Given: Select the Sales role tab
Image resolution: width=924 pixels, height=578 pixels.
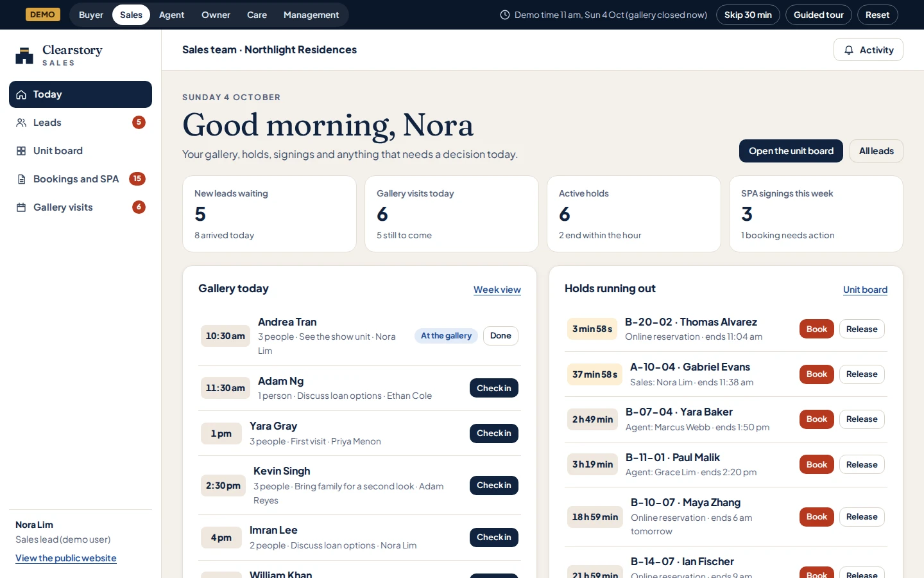Looking at the screenshot, I should tap(131, 15).
